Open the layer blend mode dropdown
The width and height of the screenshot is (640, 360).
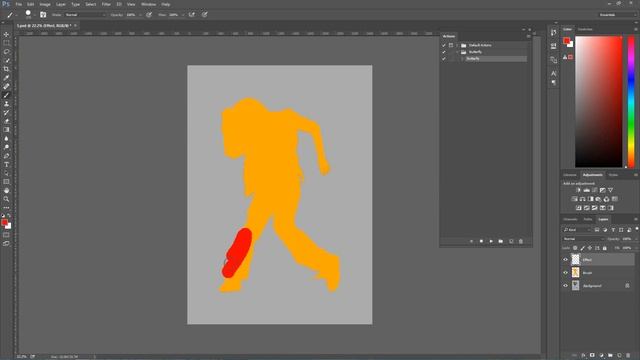(x=583, y=239)
